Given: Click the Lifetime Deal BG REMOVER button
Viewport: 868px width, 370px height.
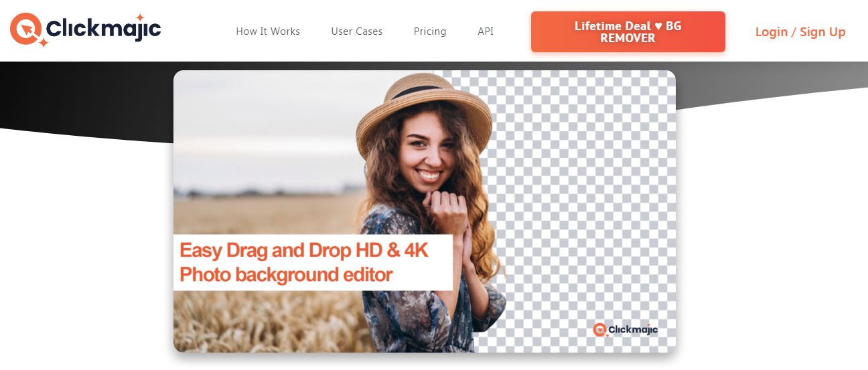Looking at the screenshot, I should coord(628,31).
